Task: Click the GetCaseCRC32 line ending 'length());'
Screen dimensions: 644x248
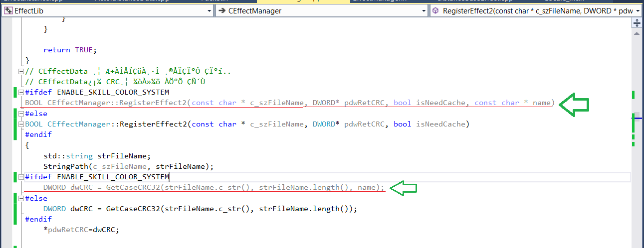Action: (201, 209)
